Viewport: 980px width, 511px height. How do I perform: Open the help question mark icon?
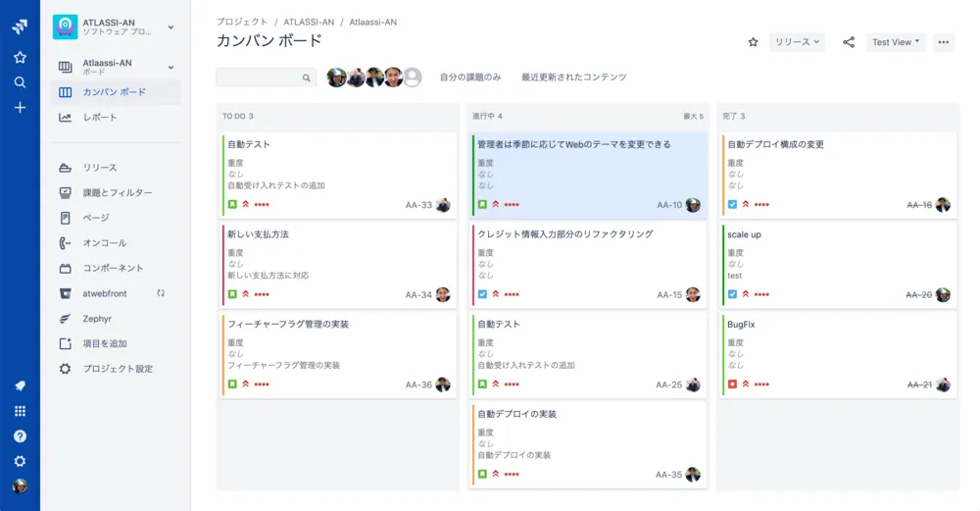20,436
